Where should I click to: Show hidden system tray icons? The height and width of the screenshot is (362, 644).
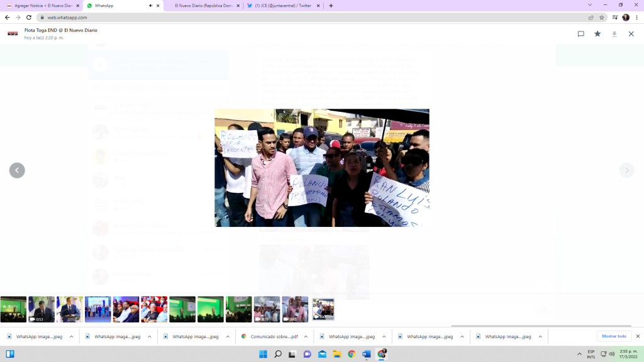[578, 354]
